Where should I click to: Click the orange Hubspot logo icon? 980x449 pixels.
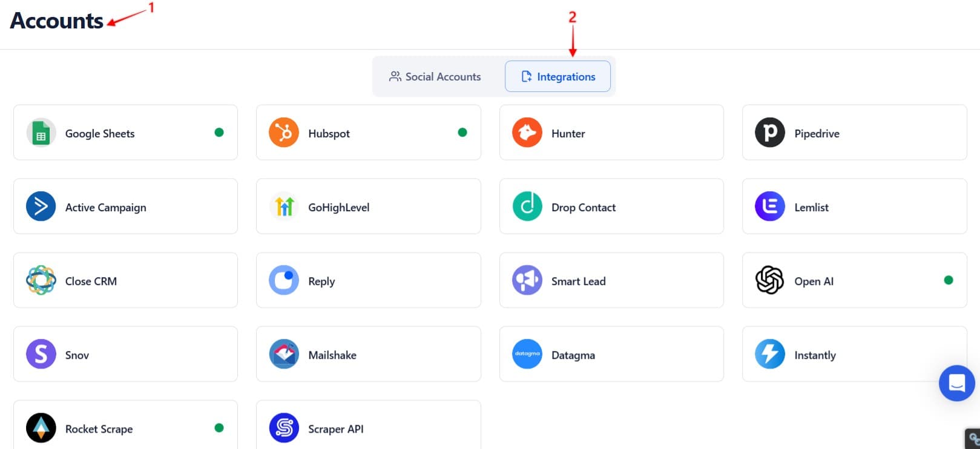284,133
